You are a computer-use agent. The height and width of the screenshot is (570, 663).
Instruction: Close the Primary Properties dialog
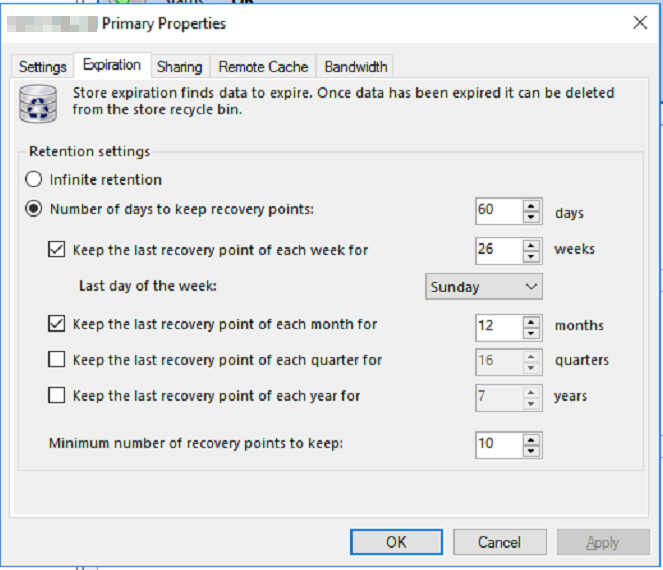click(640, 22)
